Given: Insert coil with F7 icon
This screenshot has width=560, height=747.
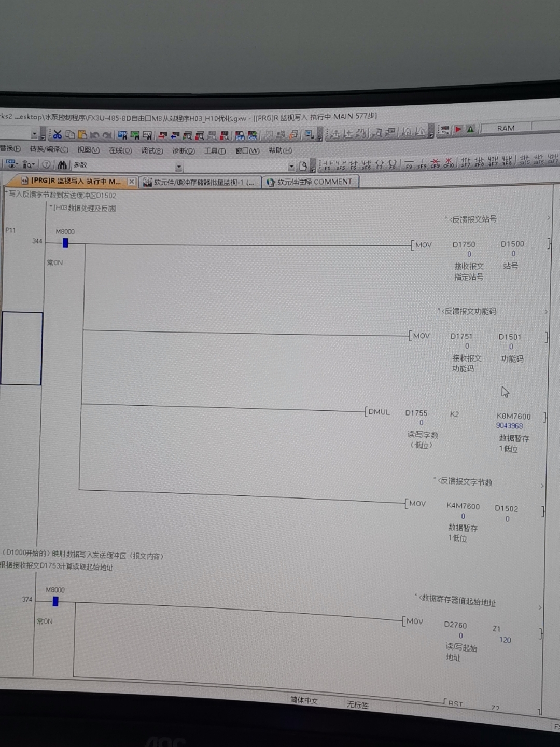Looking at the screenshot, I should (379, 164).
